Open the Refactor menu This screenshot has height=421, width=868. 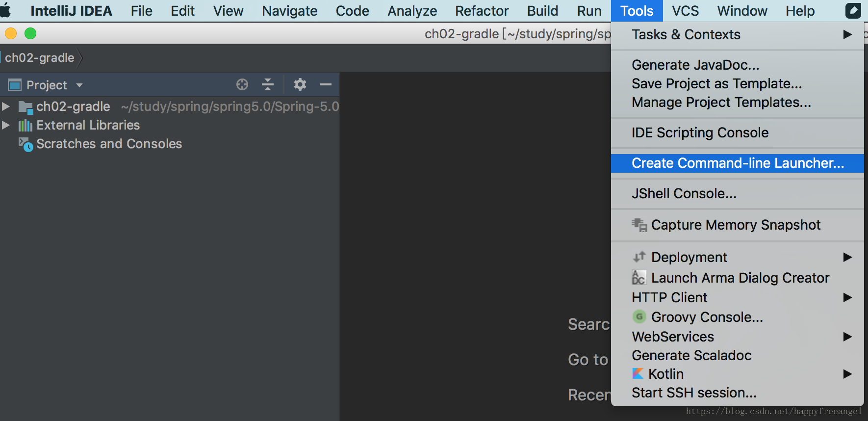[x=482, y=11]
